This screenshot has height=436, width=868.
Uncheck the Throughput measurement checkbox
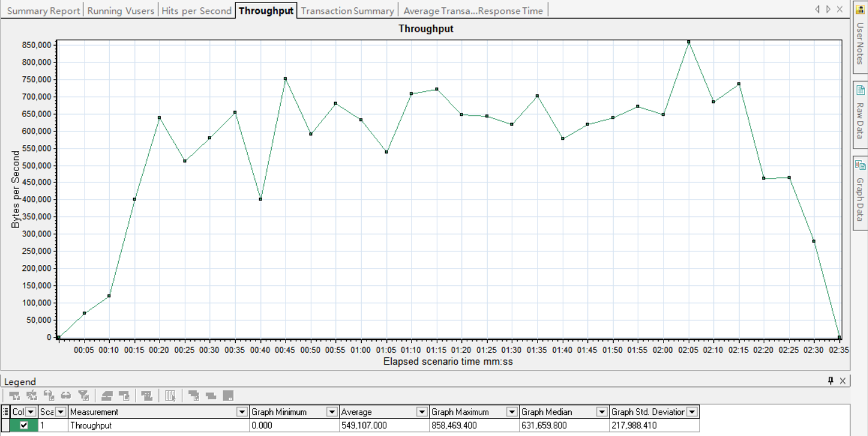(24, 425)
